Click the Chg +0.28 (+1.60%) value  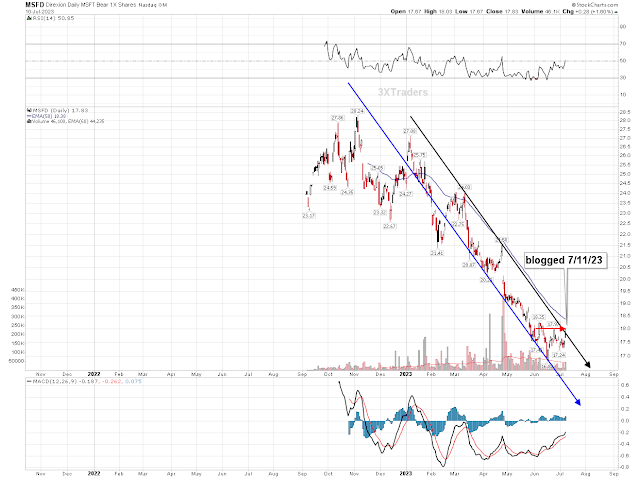tap(587, 11)
